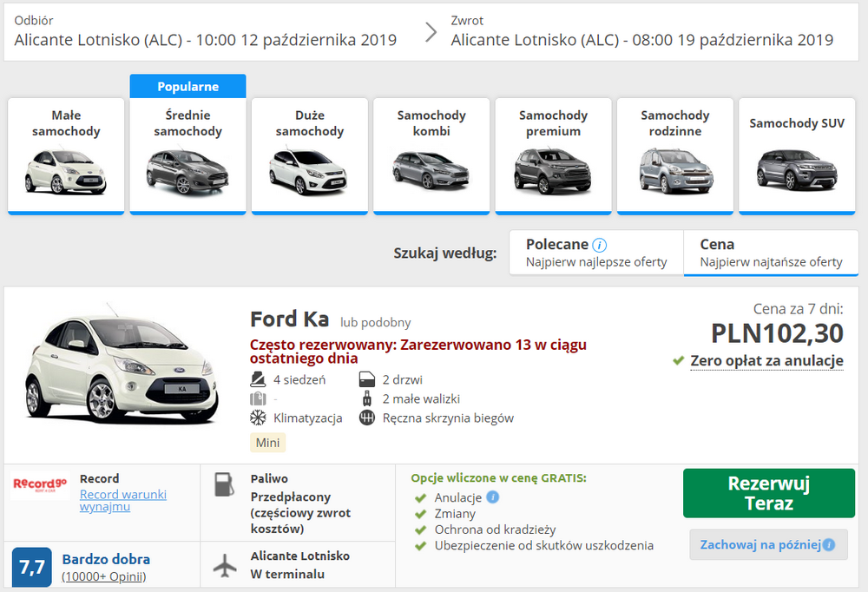Image resolution: width=868 pixels, height=592 pixels.
Task: Click the Alicante Lotnisko W terminalu text
Action: point(300,565)
